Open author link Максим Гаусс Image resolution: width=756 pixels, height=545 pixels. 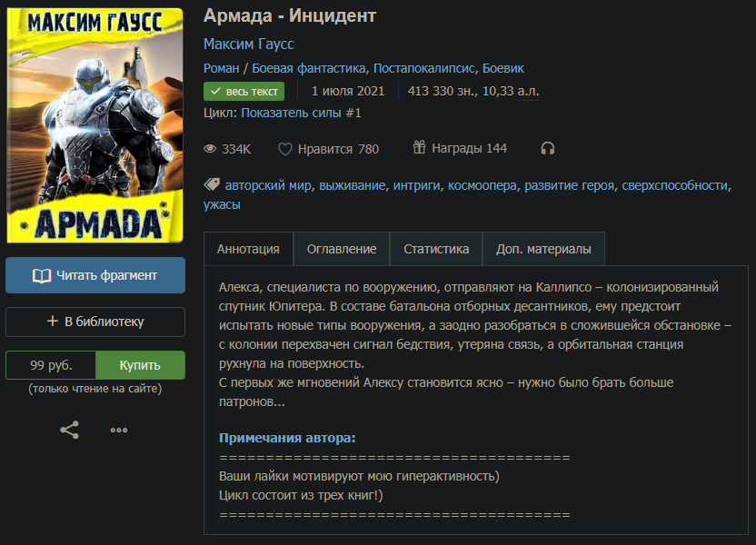249,44
